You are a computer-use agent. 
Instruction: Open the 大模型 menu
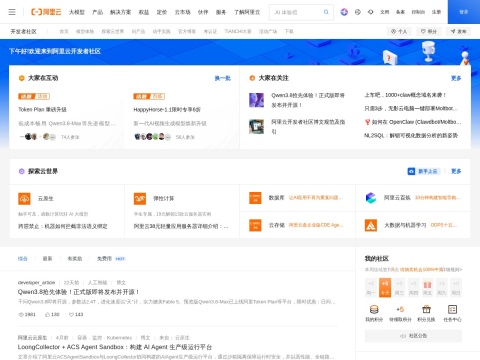[77, 12]
